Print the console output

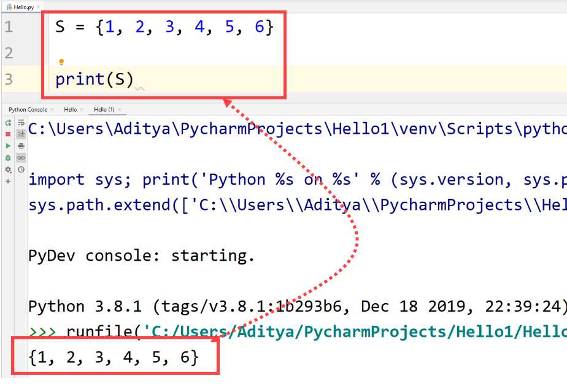[x=21, y=146]
